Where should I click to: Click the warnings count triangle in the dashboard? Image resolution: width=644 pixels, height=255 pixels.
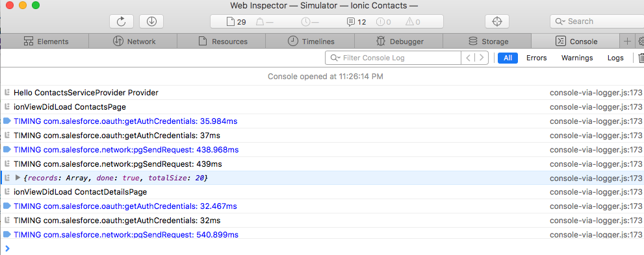click(413, 21)
